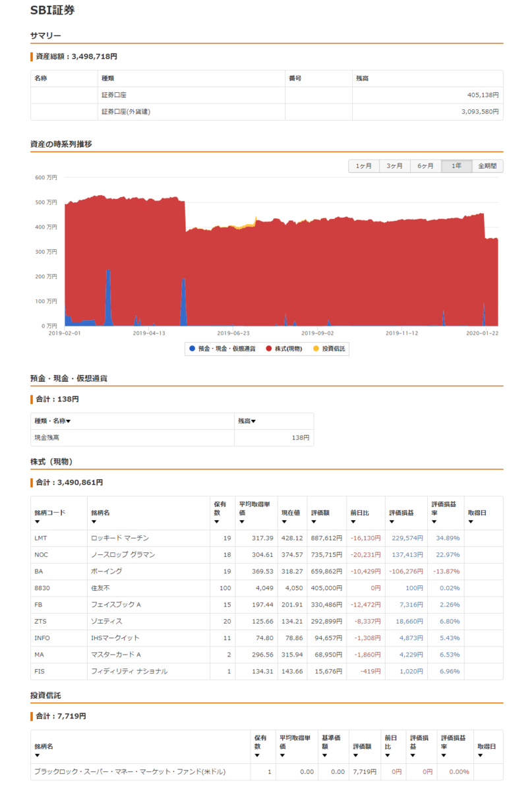532x791 pixels.
Task: Click the マスターカード A stock name
Action: (116, 655)
